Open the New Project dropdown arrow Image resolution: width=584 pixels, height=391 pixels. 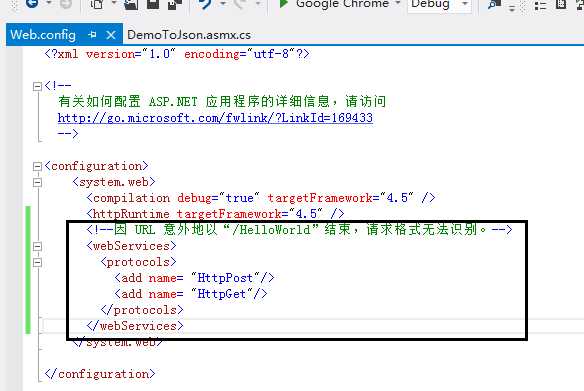[x=114, y=3]
